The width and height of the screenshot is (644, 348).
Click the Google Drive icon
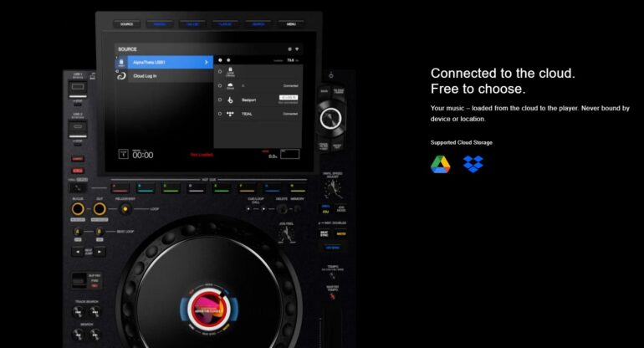pos(440,164)
